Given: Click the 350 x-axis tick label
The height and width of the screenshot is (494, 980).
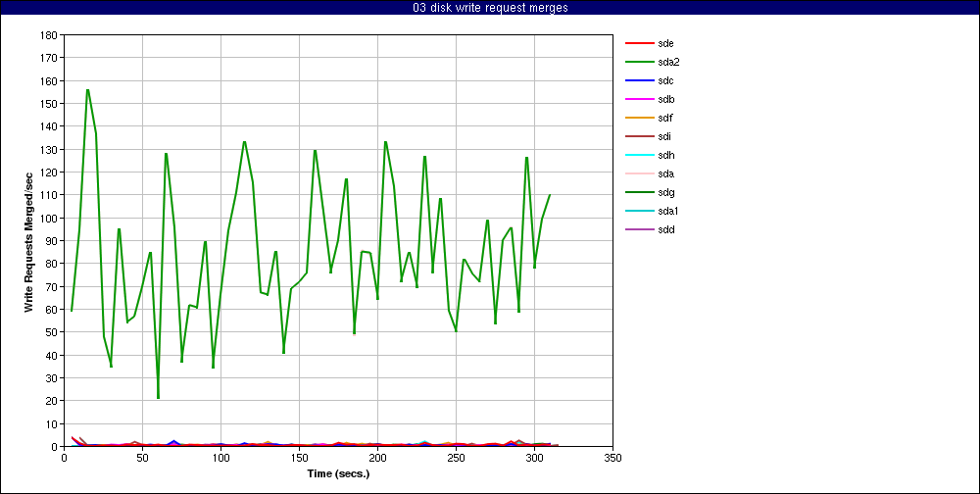Looking at the screenshot, I should click(613, 458).
